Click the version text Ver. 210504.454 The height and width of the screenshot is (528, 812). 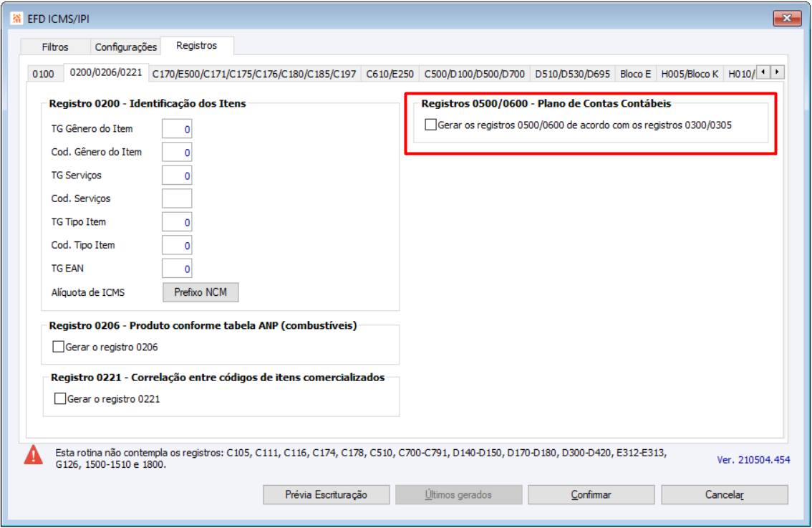click(753, 460)
